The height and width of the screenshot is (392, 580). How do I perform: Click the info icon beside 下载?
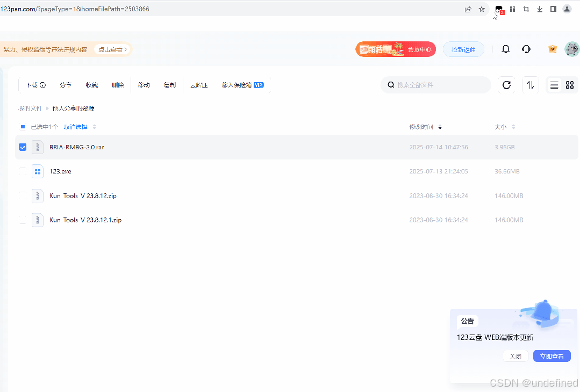[x=42, y=85]
